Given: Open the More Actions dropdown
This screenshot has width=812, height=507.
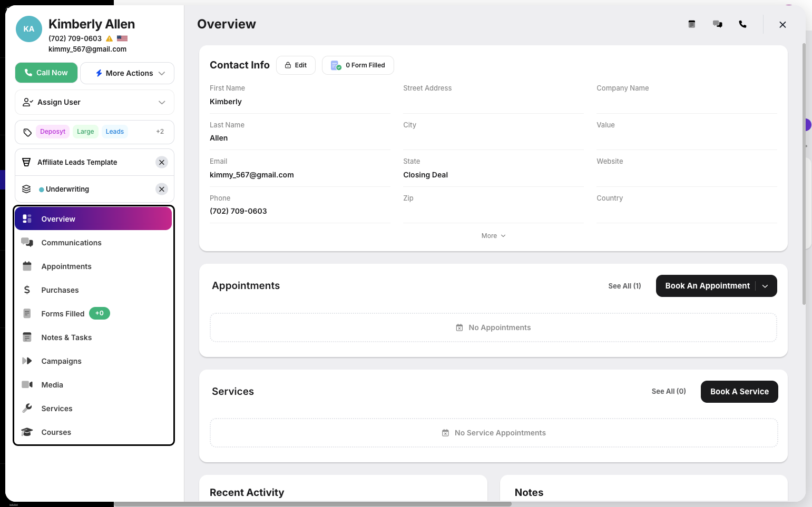Looking at the screenshot, I should point(127,73).
